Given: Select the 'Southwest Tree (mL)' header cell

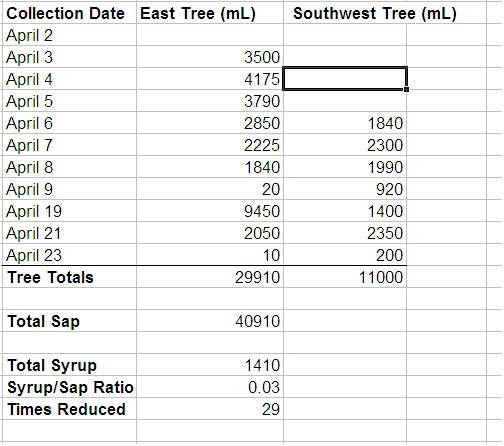Looking at the screenshot, I should (385, 13).
